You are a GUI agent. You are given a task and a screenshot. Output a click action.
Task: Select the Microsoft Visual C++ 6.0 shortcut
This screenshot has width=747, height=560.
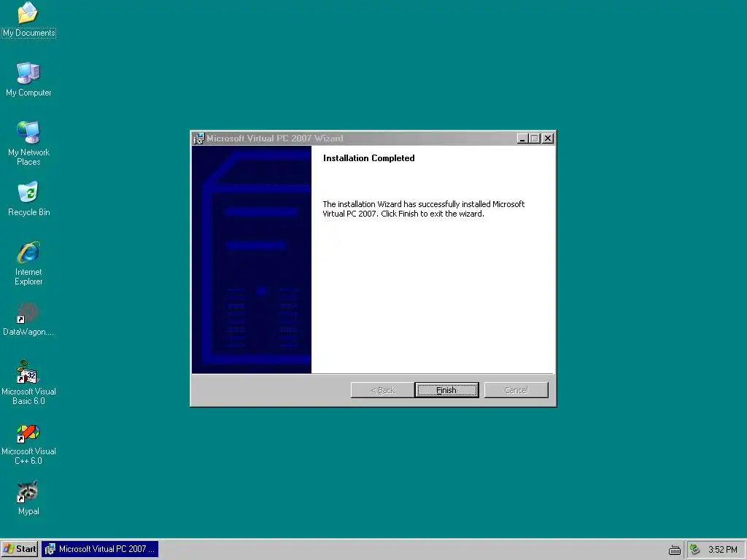(x=28, y=444)
